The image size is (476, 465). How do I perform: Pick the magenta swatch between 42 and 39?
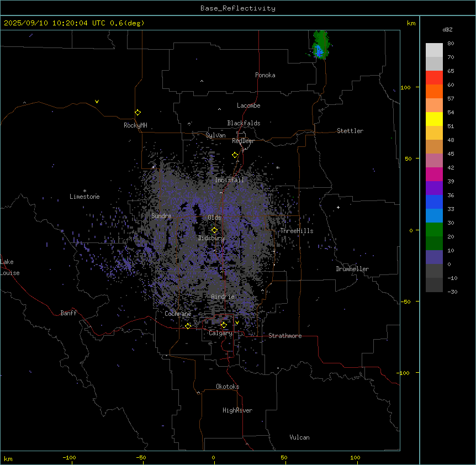434,174
